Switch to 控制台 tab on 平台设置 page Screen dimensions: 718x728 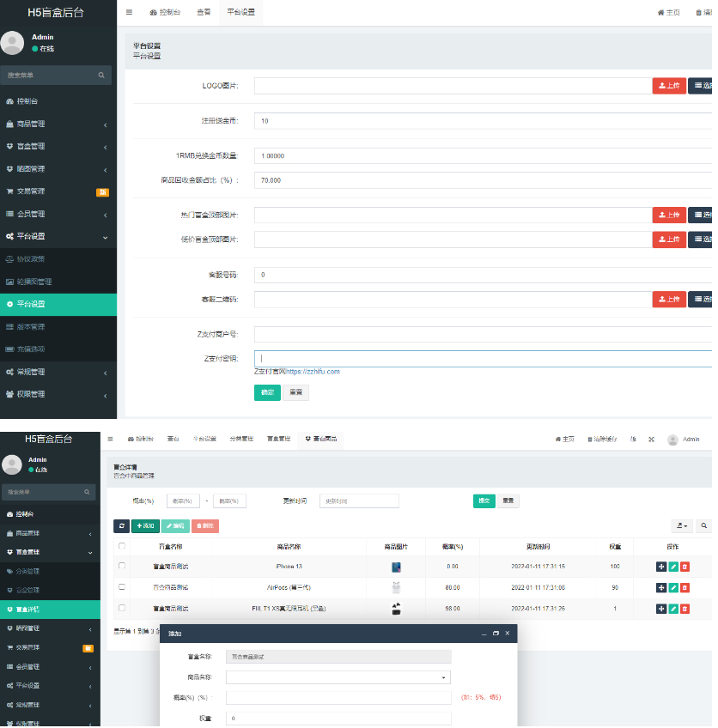click(165, 12)
